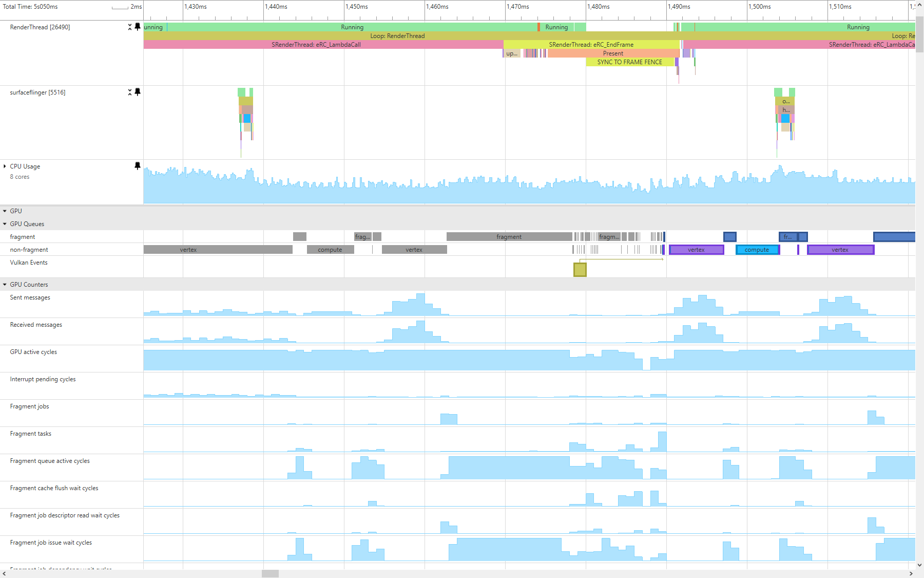Collapse the GPU Queues section

click(4, 224)
